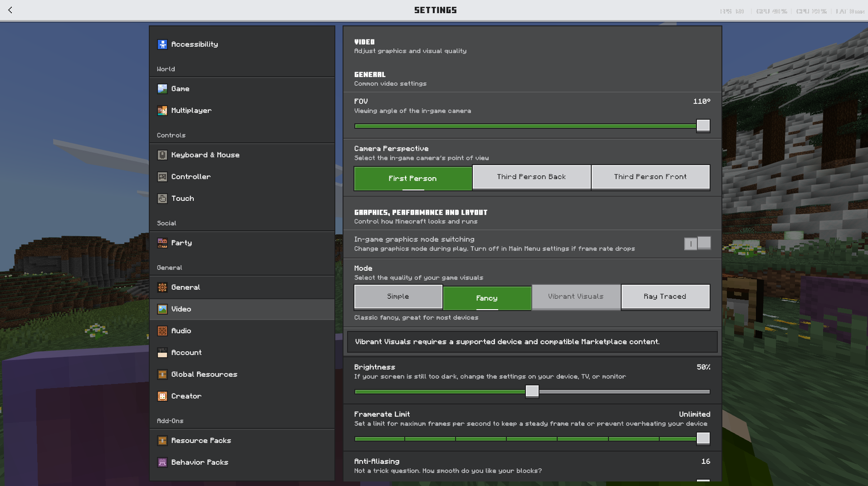The height and width of the screenshot is (486, 868).
Task: Click the Audio note block icon
Action: click(162, 331)
